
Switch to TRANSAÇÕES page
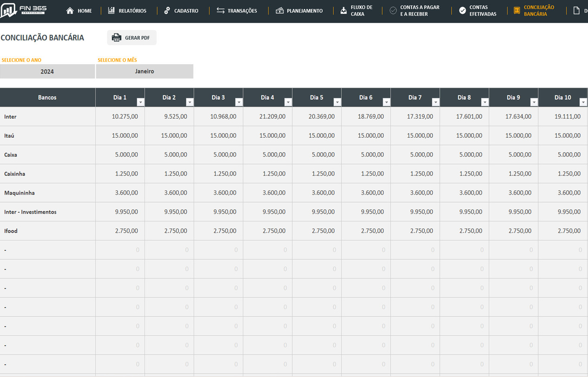tap(242, 11)
